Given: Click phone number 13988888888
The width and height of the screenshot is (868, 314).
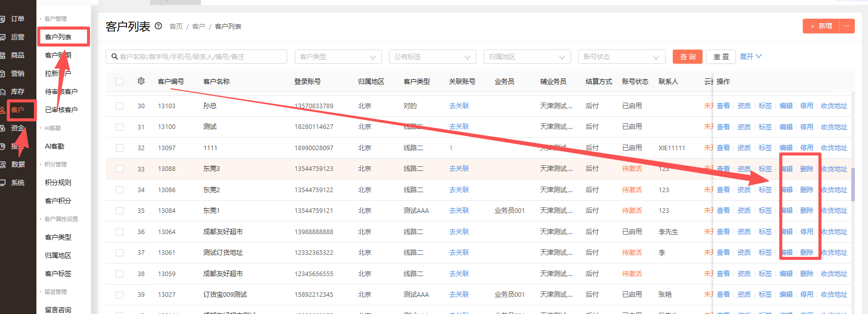Looking at the screenshot, I should click(x=314, y=232).
